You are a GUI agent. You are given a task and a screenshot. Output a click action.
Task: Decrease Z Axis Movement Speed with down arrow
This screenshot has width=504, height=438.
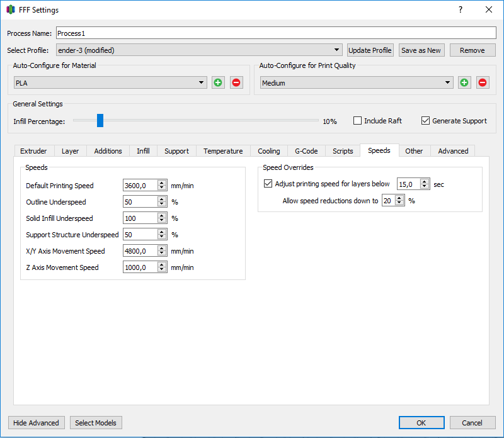click(162, 270)
